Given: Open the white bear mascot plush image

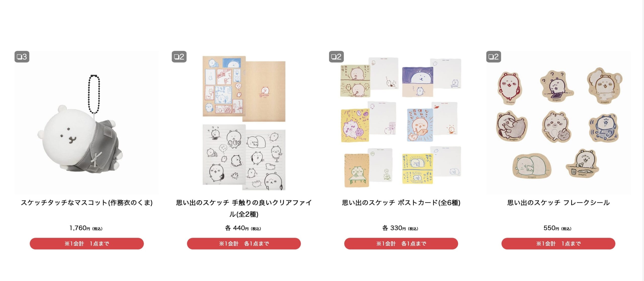Looking at the screenshot, I should [x=87, y=123].
